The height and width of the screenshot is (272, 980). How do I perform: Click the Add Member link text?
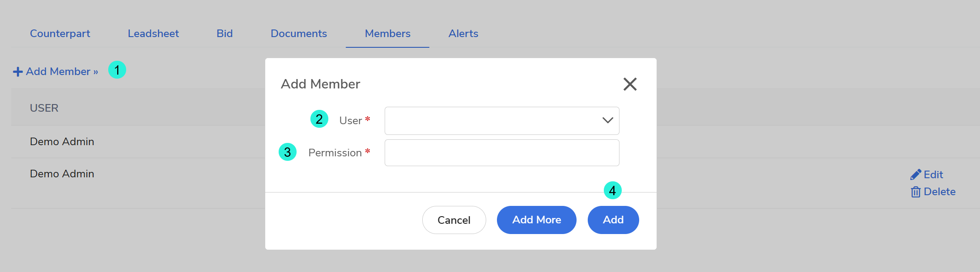(62, 71)
